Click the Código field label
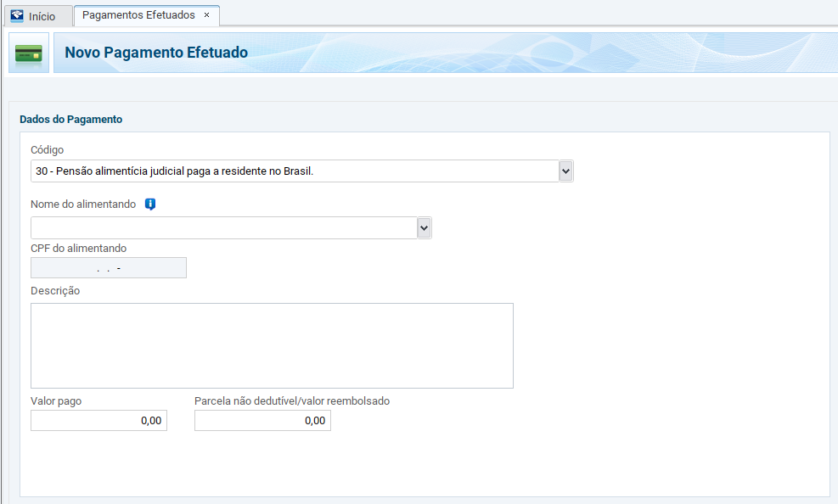 (48, 150)
